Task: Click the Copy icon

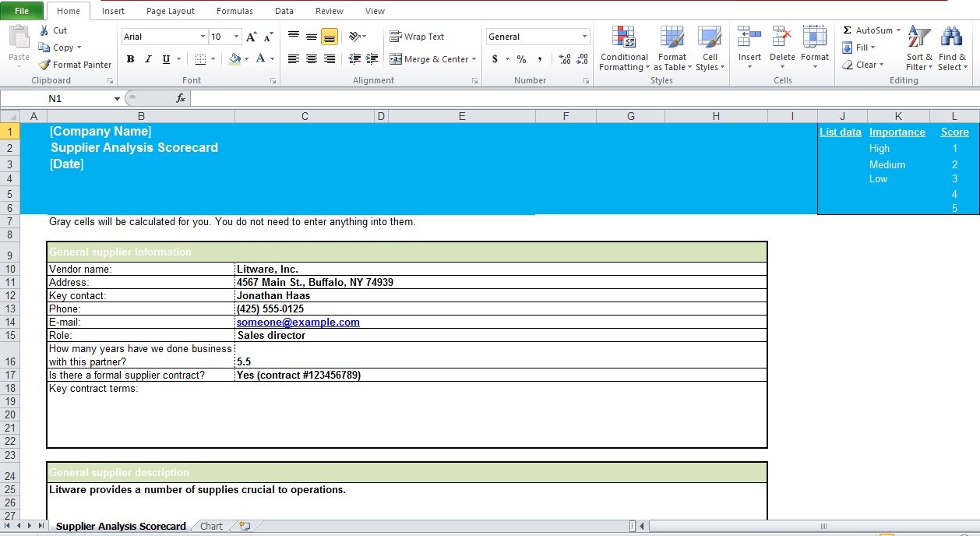Action: (x=45, y=48)
